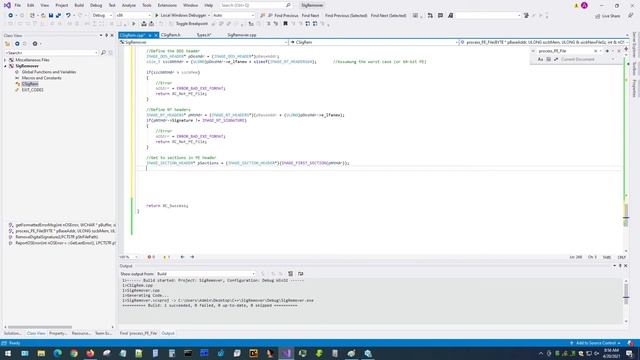Screen dimensions: 640x360
Task: Open the Debug menu
Action: 96,5
